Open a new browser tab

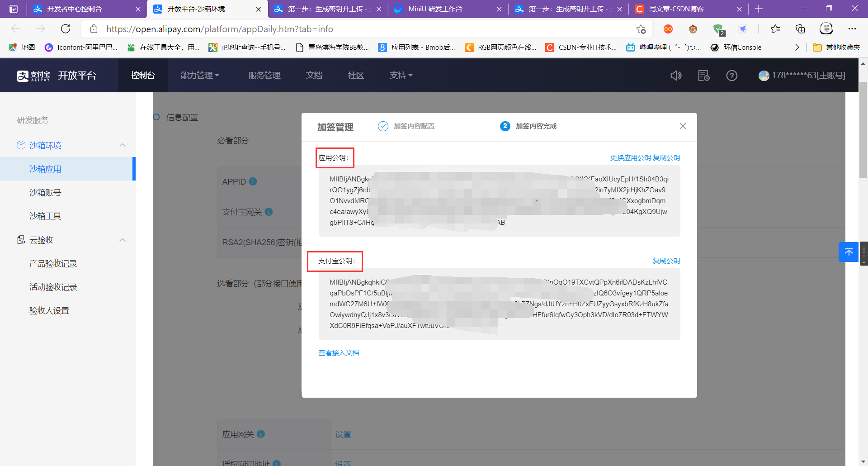point(759,9)
